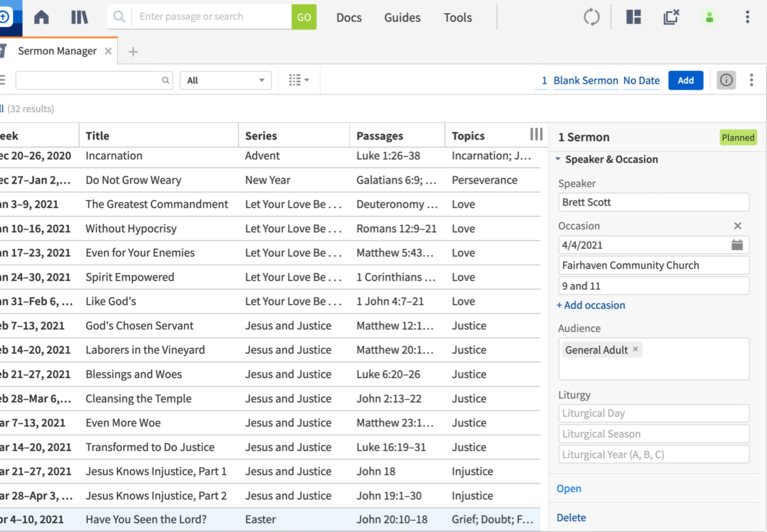Toggle the info panel icon
This screenshot has width=767, height=532.
726,80
